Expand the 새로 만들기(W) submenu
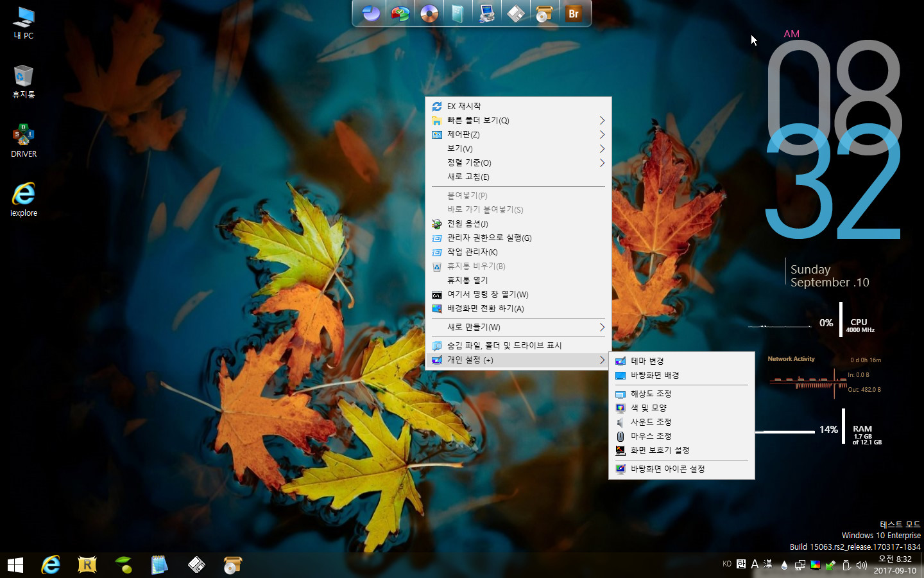924x578 pixels. pos(518,327)
